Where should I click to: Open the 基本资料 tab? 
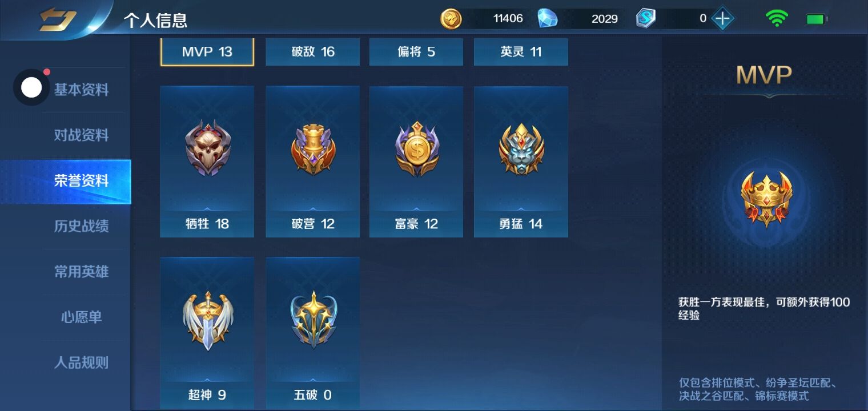(x=81, y=90)
